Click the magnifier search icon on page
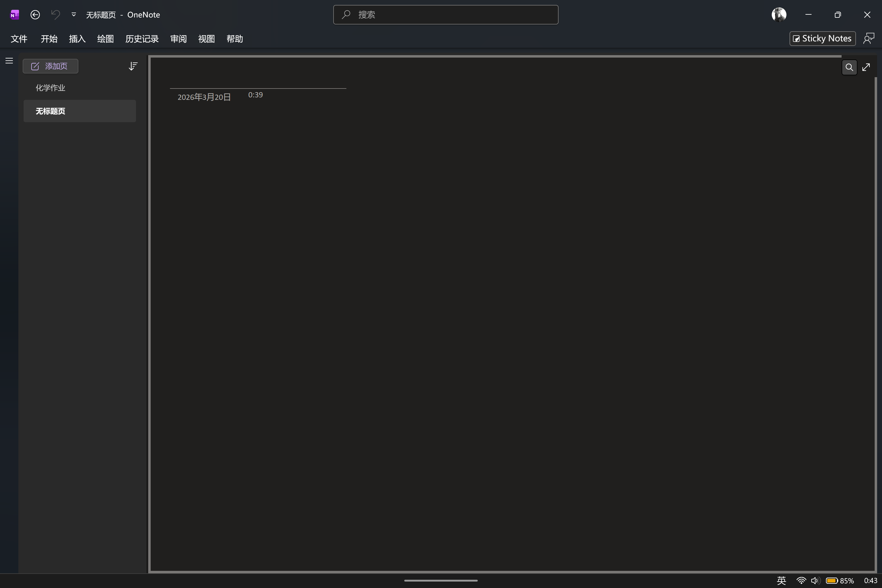 tap(849, 67)
